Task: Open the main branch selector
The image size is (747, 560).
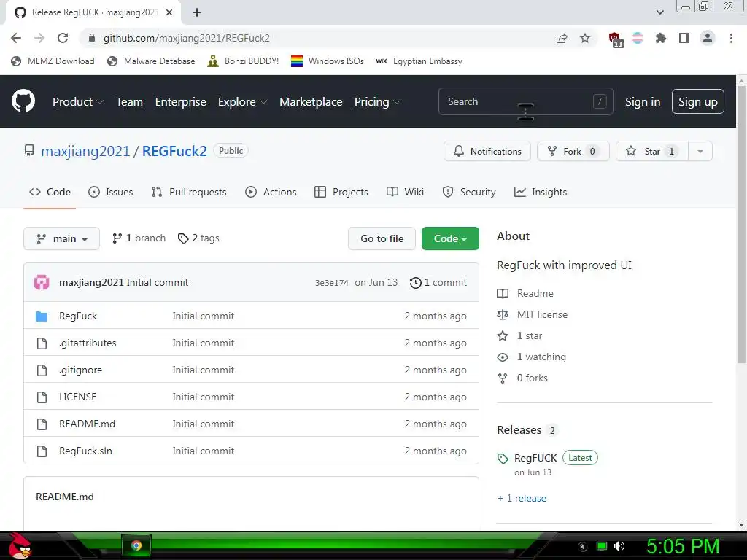Action: click(x=61, y=238)
